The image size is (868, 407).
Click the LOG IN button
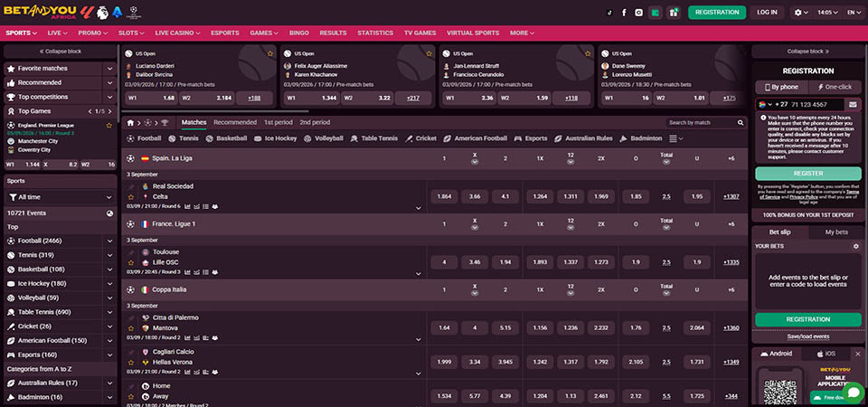point(767,12)
